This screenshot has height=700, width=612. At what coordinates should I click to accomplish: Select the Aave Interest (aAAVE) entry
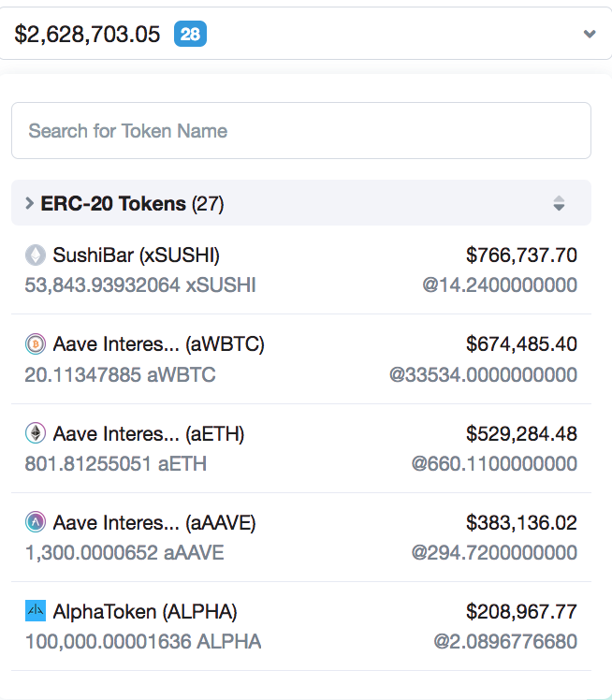pos(154,522)
